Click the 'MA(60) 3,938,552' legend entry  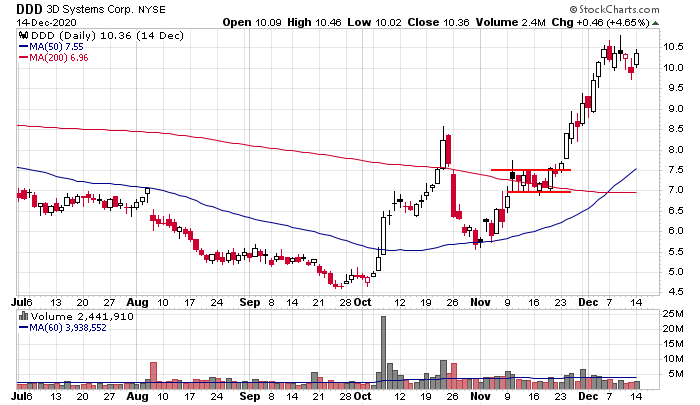68,328
